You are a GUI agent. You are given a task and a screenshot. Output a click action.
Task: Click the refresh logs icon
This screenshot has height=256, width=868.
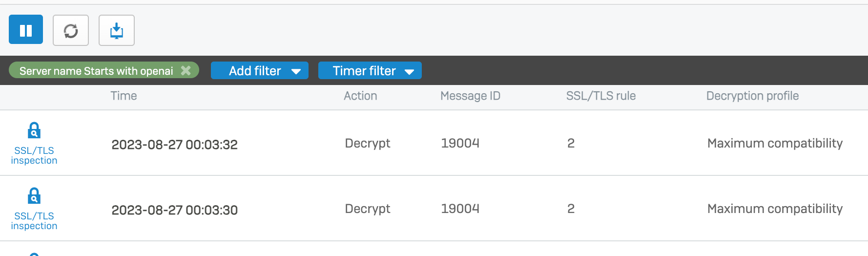71,30
